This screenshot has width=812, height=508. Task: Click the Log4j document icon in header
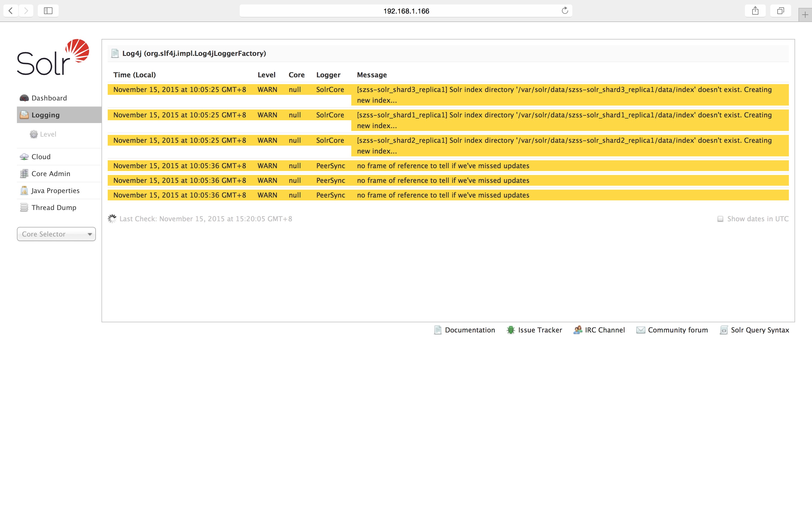point(115,53)
